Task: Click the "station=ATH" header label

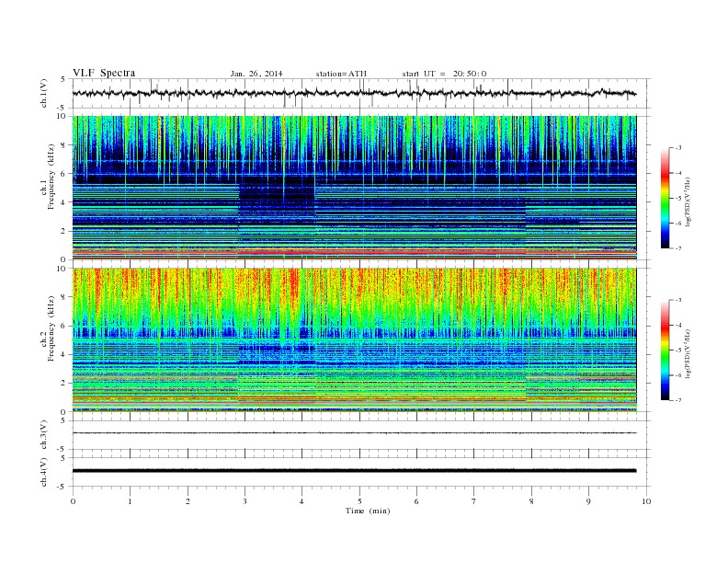Action: [x=341, y=74]
